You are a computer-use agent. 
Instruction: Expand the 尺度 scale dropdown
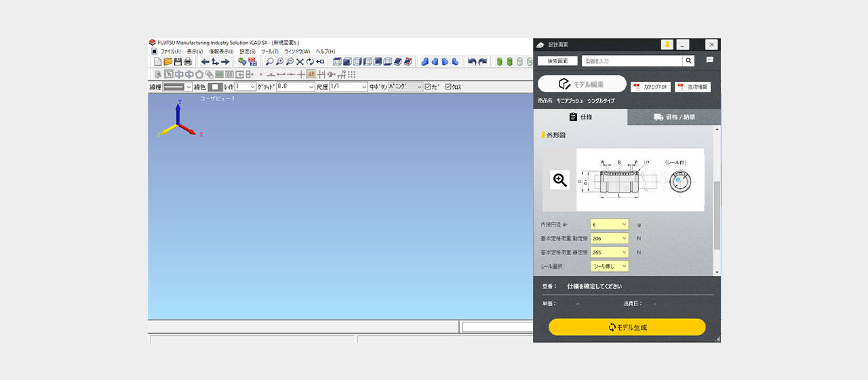[x=363, y=87]
